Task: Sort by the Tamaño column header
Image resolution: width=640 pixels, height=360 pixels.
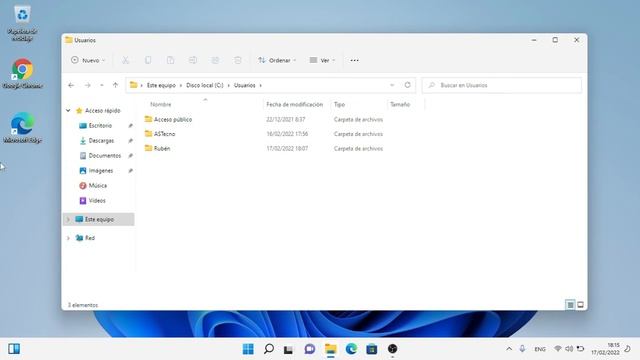Action: tap(400, 104)
